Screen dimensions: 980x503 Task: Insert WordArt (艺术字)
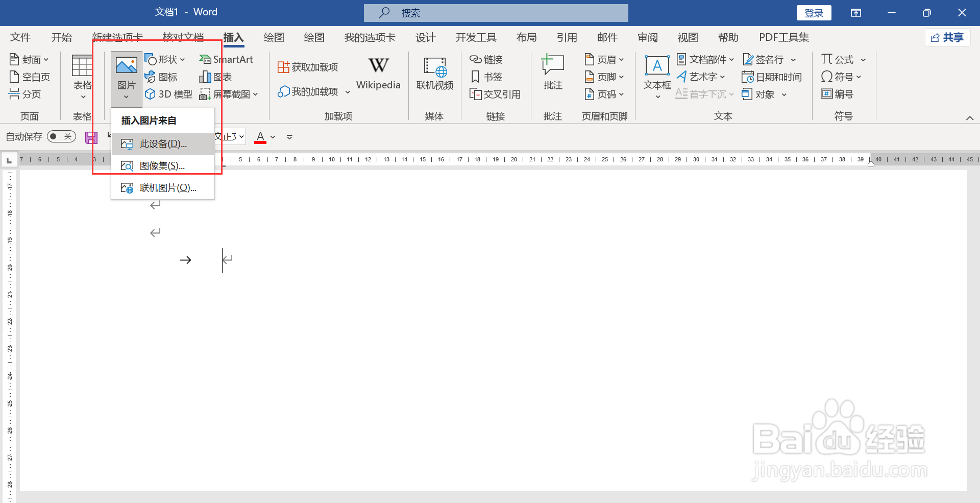click(700, 77)
